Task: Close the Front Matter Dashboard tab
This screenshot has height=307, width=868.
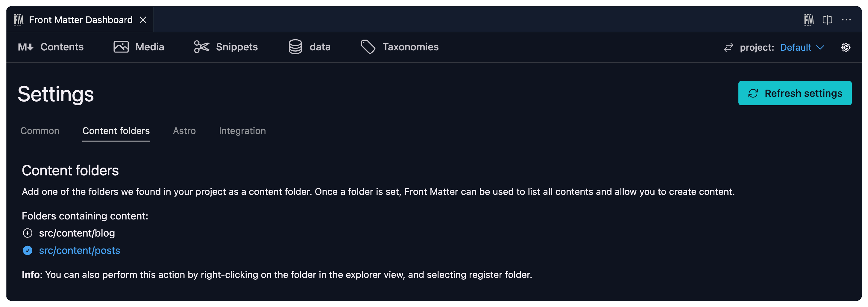Action: [143, 19]
